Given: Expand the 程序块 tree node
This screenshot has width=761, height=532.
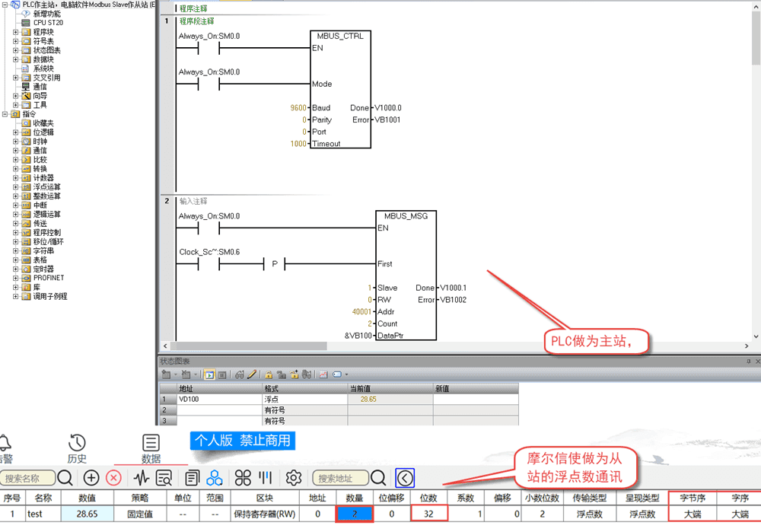Looking at the screenshot, I should [x=16, y=32].
